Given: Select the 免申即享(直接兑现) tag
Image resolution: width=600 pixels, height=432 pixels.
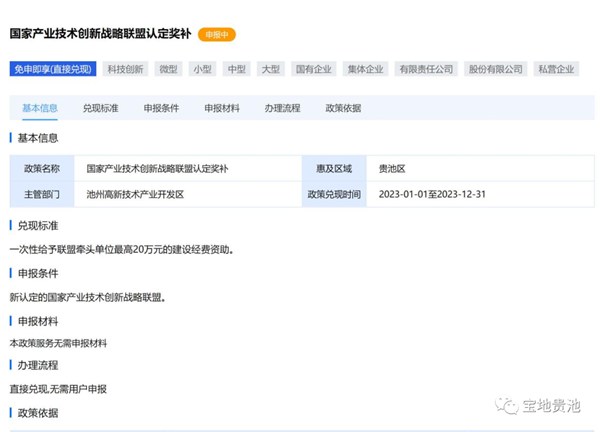Looking at the screenshot, I should 52,69.
